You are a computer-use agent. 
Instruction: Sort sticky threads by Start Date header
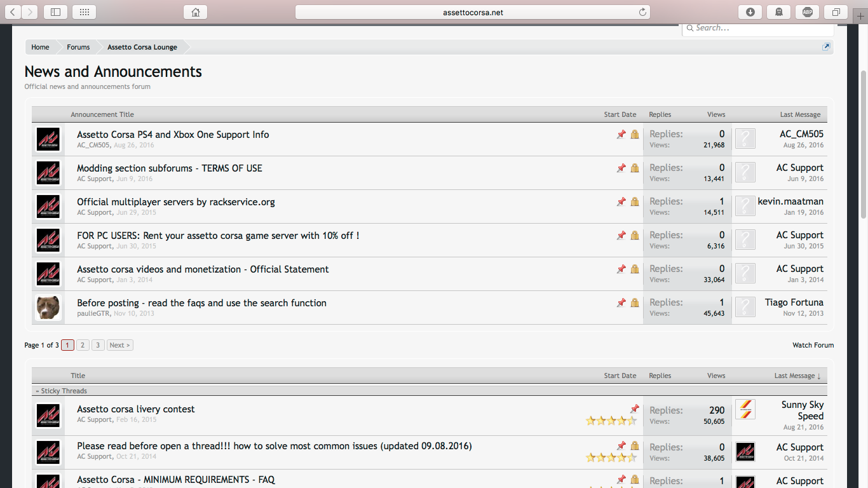point(620,376)
